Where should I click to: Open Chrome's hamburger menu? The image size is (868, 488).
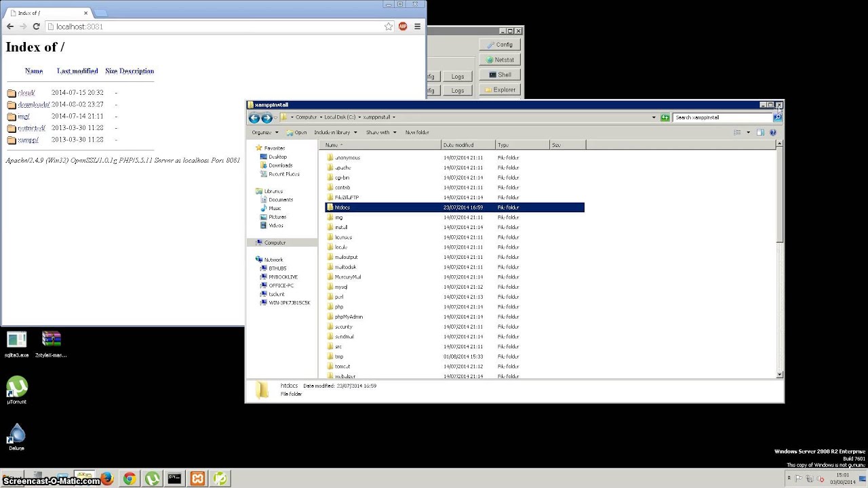coord(417,26)
